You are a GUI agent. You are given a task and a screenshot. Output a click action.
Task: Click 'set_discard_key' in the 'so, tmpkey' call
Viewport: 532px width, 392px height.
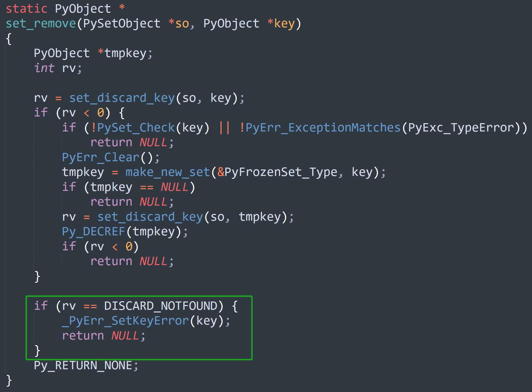pyautogui.click(x=150, y=217)
